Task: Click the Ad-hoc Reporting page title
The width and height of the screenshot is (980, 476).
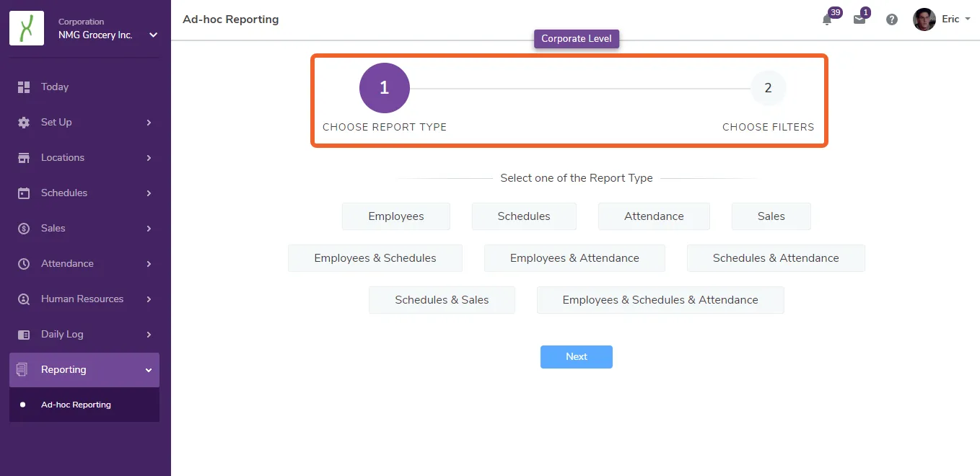Action: coord(231,19)
